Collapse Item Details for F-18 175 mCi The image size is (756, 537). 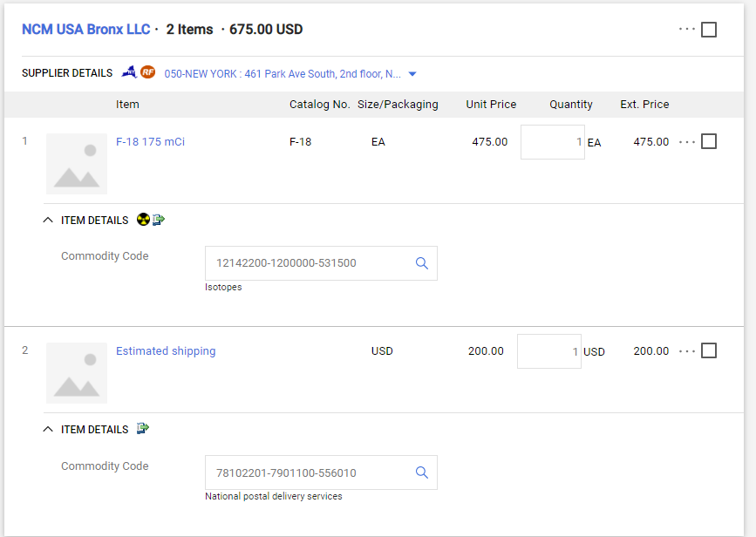tap(48, 221)
